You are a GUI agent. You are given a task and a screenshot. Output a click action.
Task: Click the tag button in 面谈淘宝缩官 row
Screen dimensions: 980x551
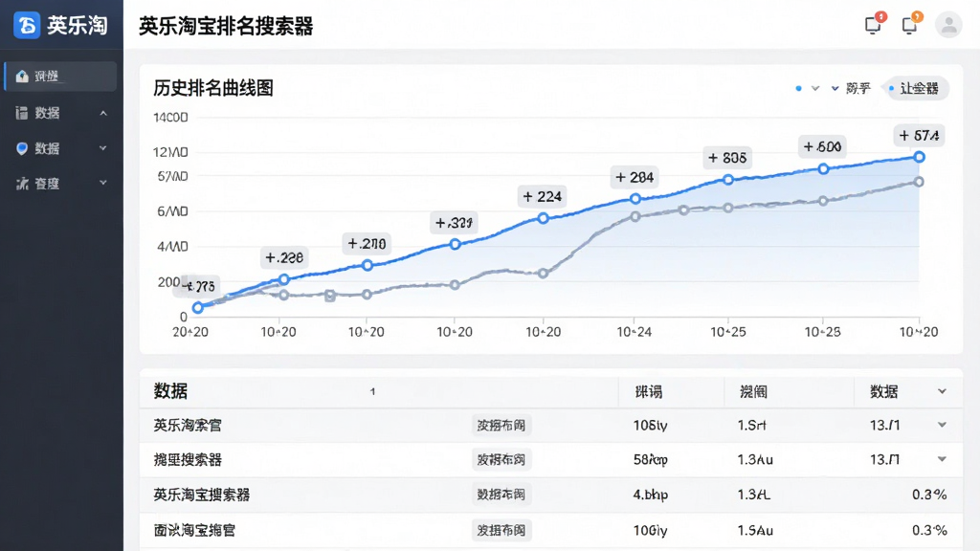pos(501,530)
